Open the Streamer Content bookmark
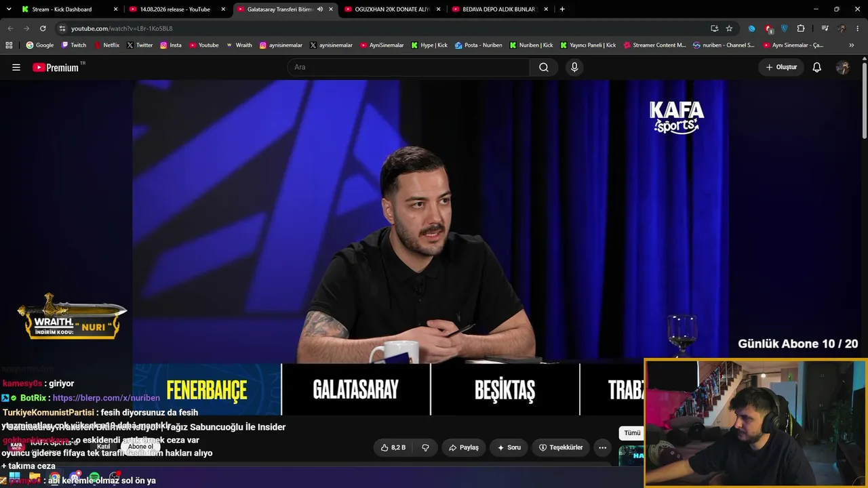The height and width of the screenshot is (488, 868). [x=654, y=45]
